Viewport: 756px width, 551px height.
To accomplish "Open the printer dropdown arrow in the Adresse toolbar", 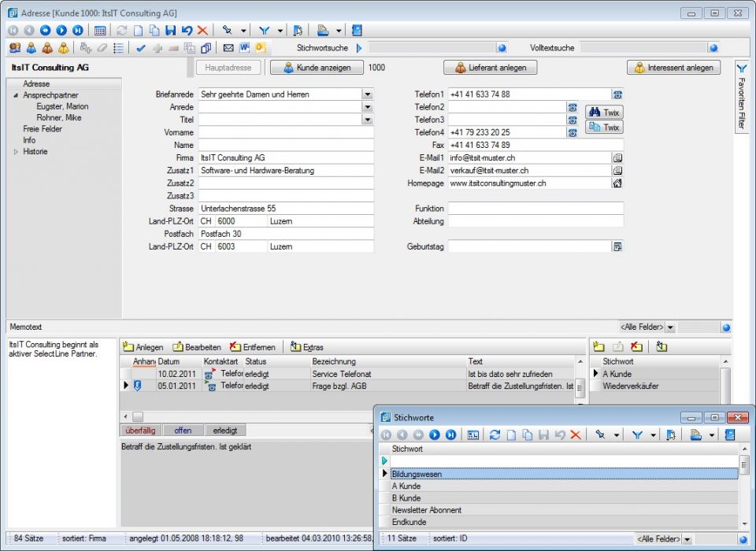I will [x=339, y=31].
